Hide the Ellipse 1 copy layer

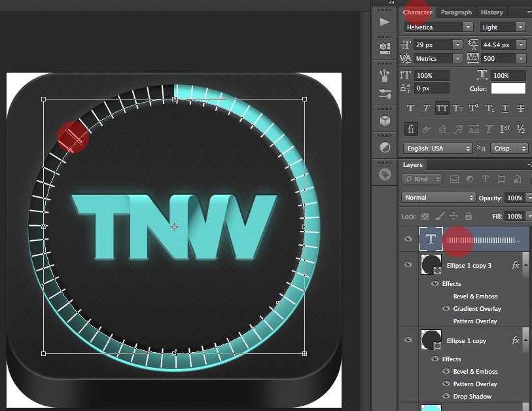pos(408,340)
